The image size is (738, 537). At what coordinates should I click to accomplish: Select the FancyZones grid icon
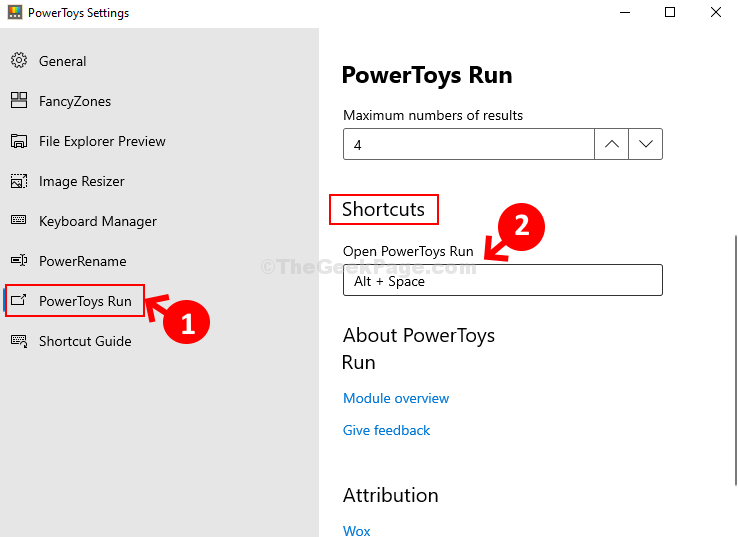click(x=19, y=100)
